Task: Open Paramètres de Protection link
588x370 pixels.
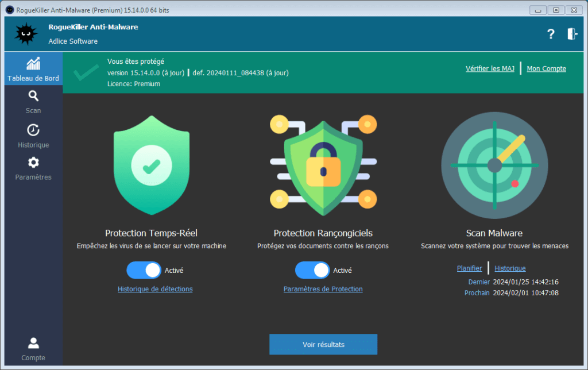Action: (x=323, y=289)
